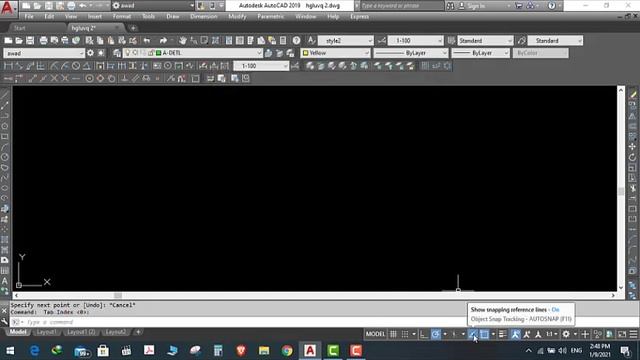The width and height of the screenshot is (640, 360).
Task: Open the Modify menu
Action: (x=237, y=17)
